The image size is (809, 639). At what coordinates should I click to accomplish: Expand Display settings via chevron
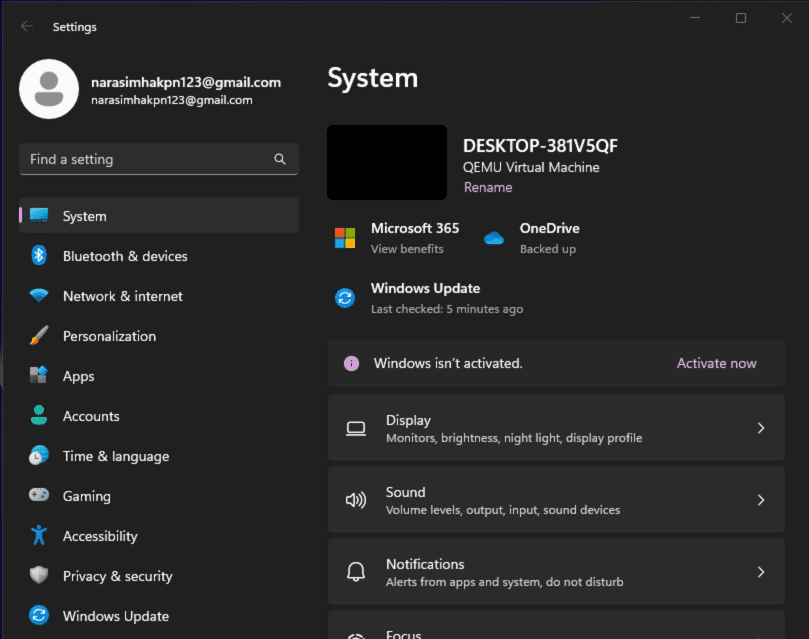[760, 428]
